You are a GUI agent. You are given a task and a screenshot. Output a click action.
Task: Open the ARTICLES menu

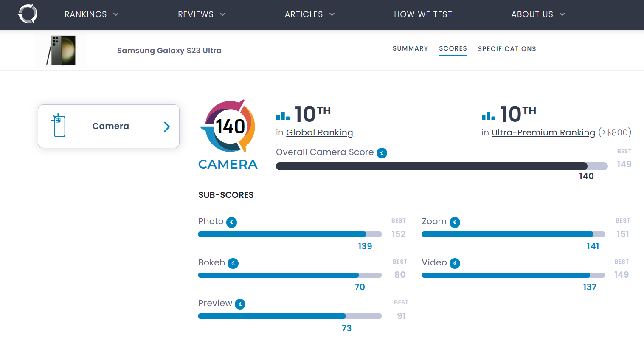pyautogui.click(x=304, y=14)
